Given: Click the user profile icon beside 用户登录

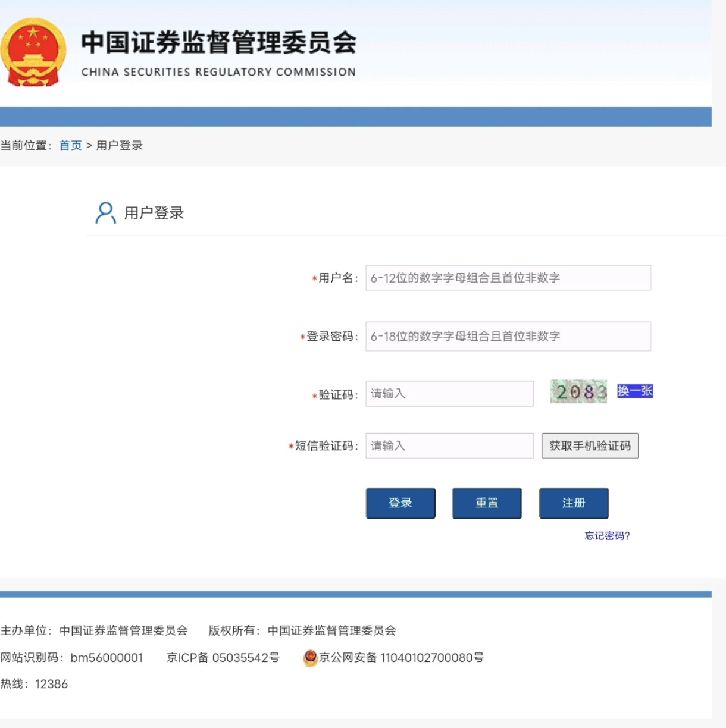Looking at the screenshot, I should point(105,212).
